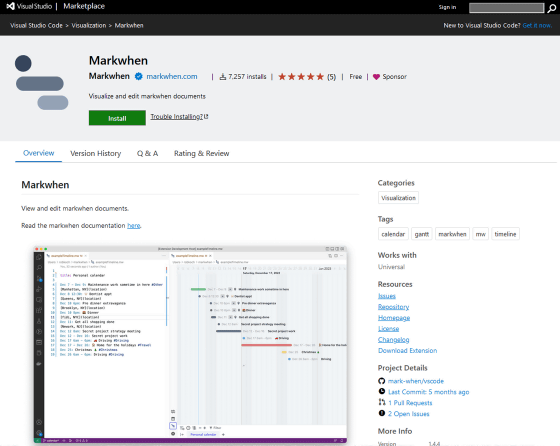Viewport: 560px width, 446px height.
Task: Click the GitHub icon in Project Details
Action: coord(382,381)
